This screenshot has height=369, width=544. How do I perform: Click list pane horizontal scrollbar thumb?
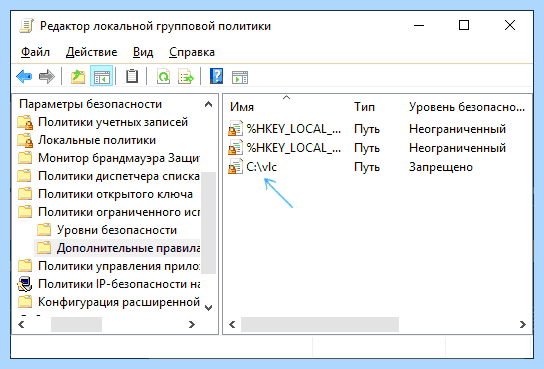(320, 325)
